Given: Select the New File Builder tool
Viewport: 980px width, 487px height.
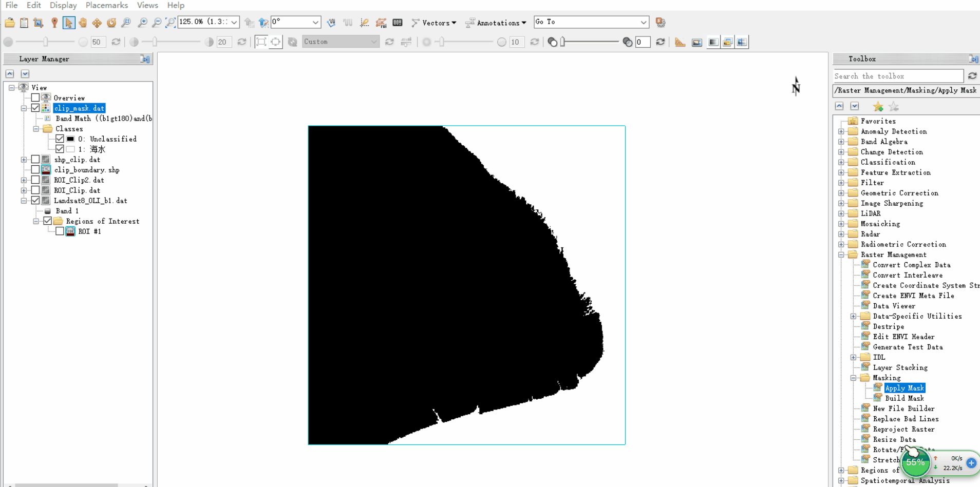Looking at the screenshot, I should click(x=903, y=408).
